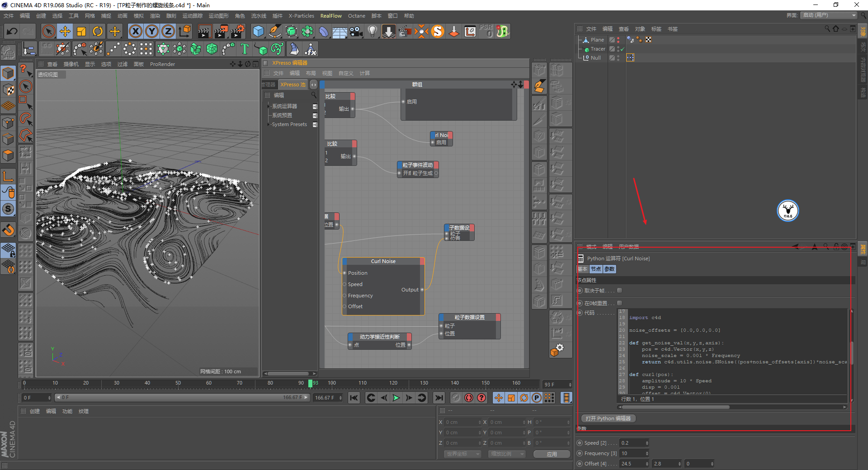Click the current frame 93 F stepper
The height and width of the screenshot is (470, 868).
570,385
